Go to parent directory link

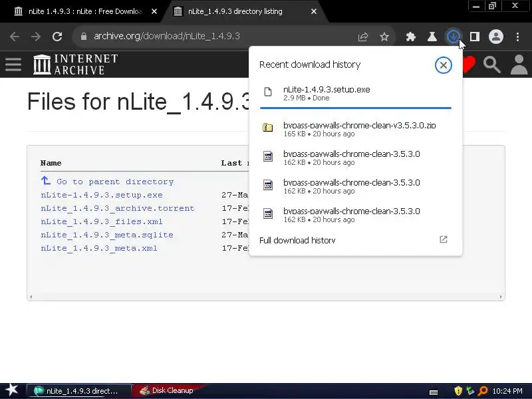(x=115, y=182)
